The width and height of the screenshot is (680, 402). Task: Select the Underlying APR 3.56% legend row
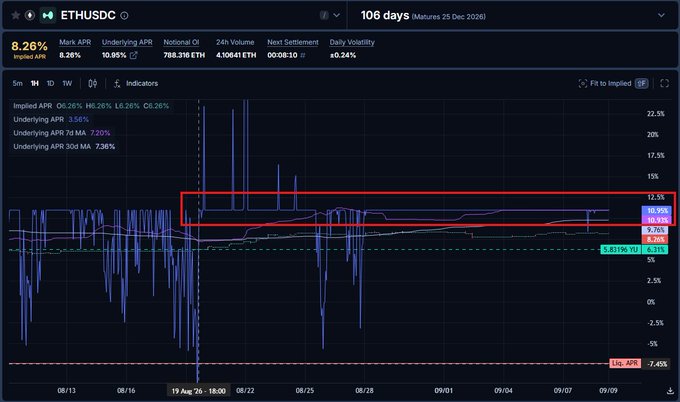51,119
